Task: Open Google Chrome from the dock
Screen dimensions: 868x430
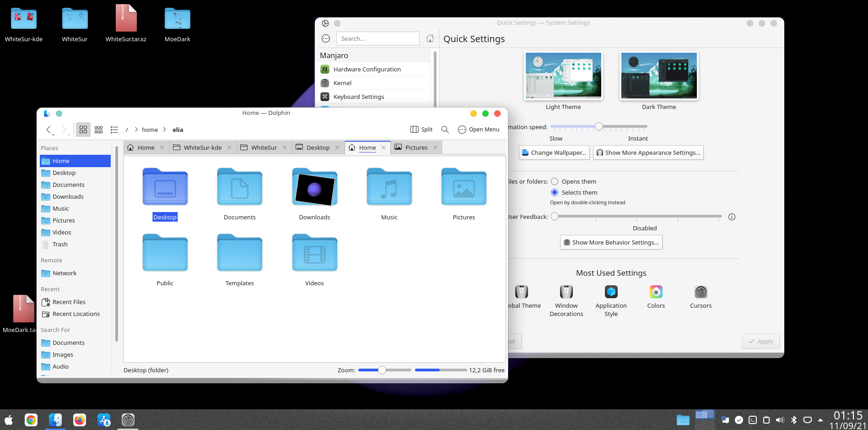Action: click(x=31, y=420)
